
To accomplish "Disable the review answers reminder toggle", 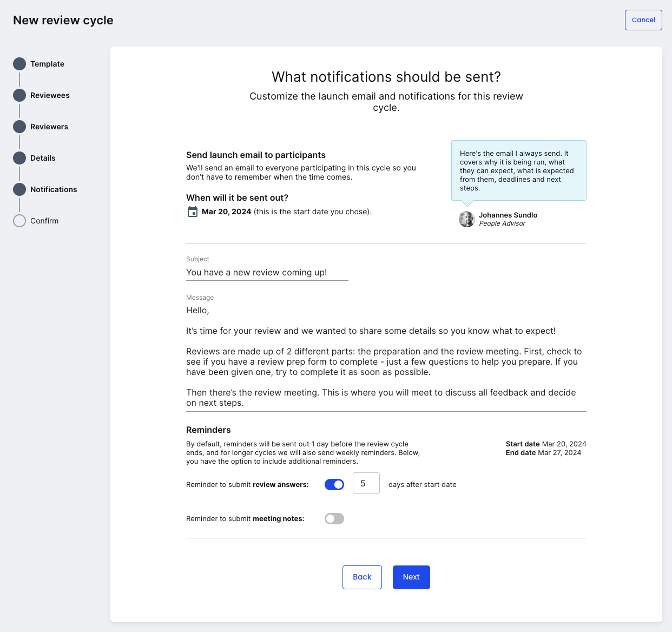I will 334,484.
